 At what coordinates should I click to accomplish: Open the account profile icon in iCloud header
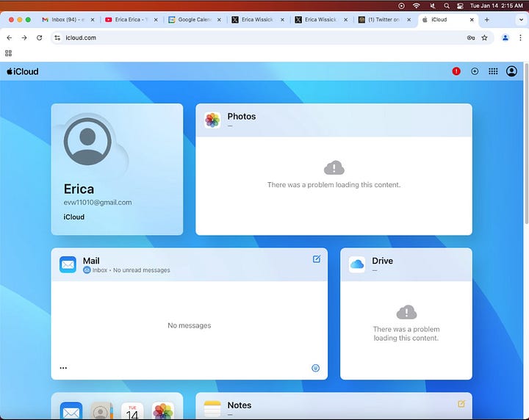tap(511, 71)
